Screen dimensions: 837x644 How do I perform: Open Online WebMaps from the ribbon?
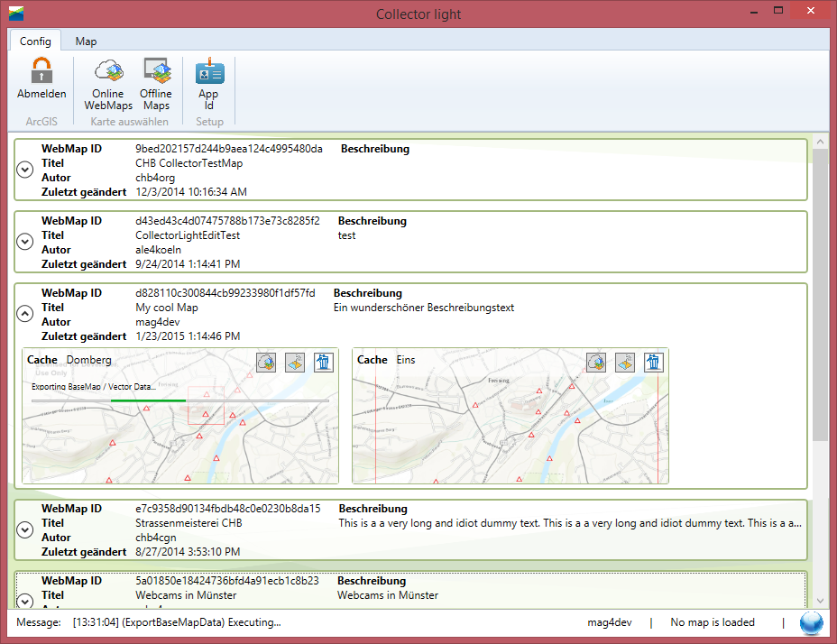coord(108,85)
